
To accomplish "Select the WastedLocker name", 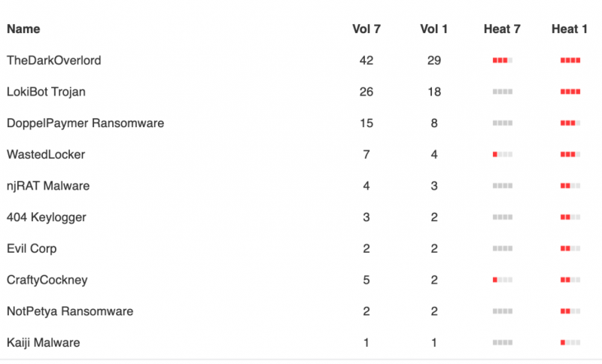I will (x=46, y=154).
